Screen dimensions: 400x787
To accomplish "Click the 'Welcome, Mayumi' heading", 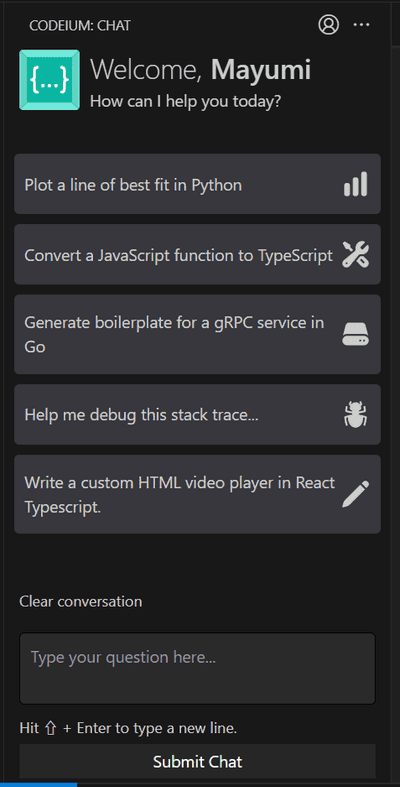I will 200,70.
